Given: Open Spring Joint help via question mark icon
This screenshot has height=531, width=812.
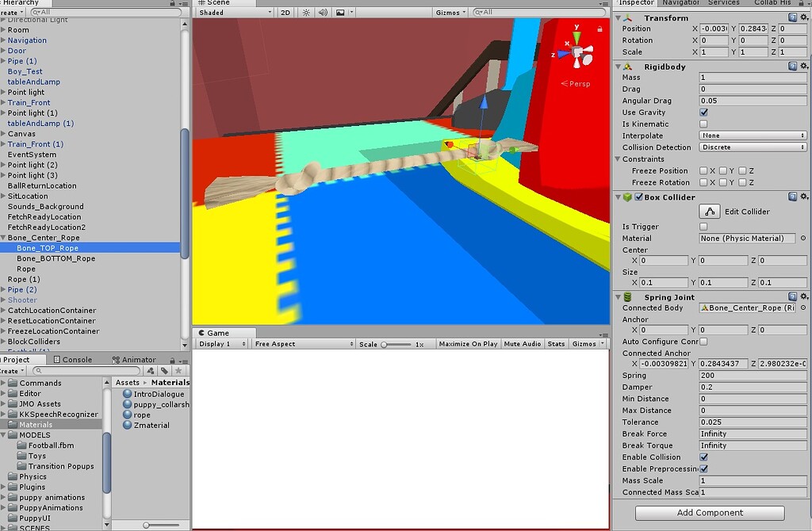Looking at the screenshot, I should tap(793, 296).
